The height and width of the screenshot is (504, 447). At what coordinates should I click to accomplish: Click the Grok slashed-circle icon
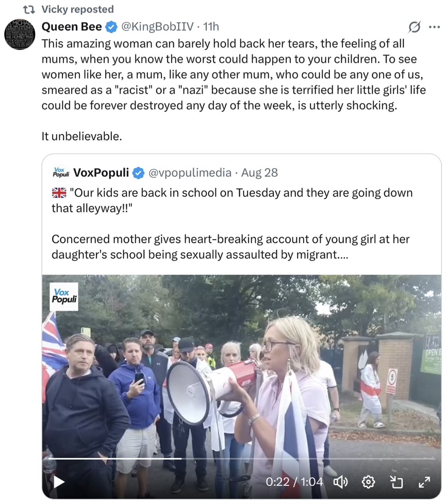[x=415, y=27]
